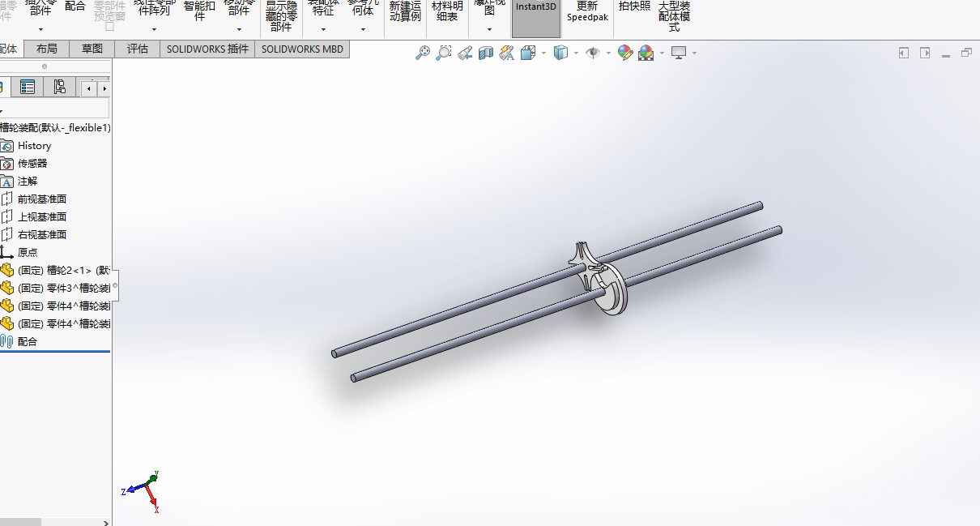Click the right panel expand arrow icon
The width and height of the screenshot is (980, 526).
point(925,53)
